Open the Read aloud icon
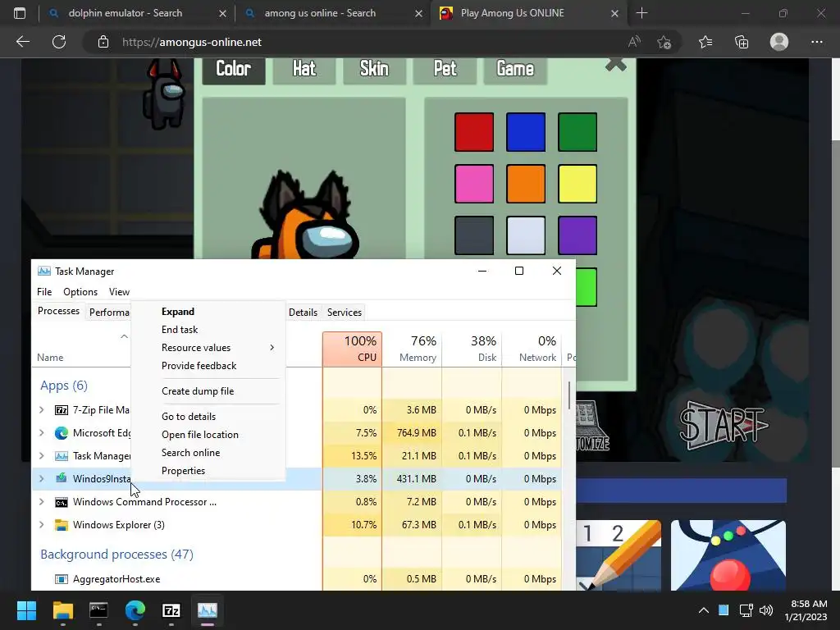Image resolution: width=840 pixels, height=630 pixels. point(634,42)
